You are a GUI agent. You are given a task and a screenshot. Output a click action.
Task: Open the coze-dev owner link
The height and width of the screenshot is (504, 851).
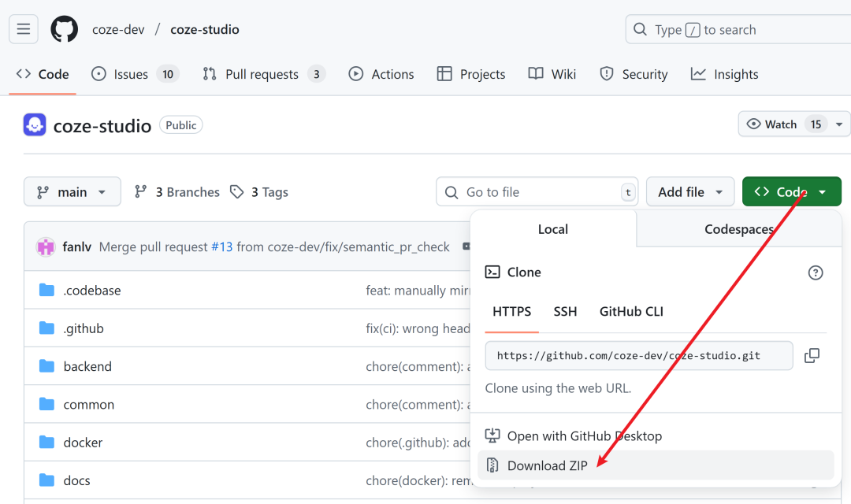[x=118, y=29]
